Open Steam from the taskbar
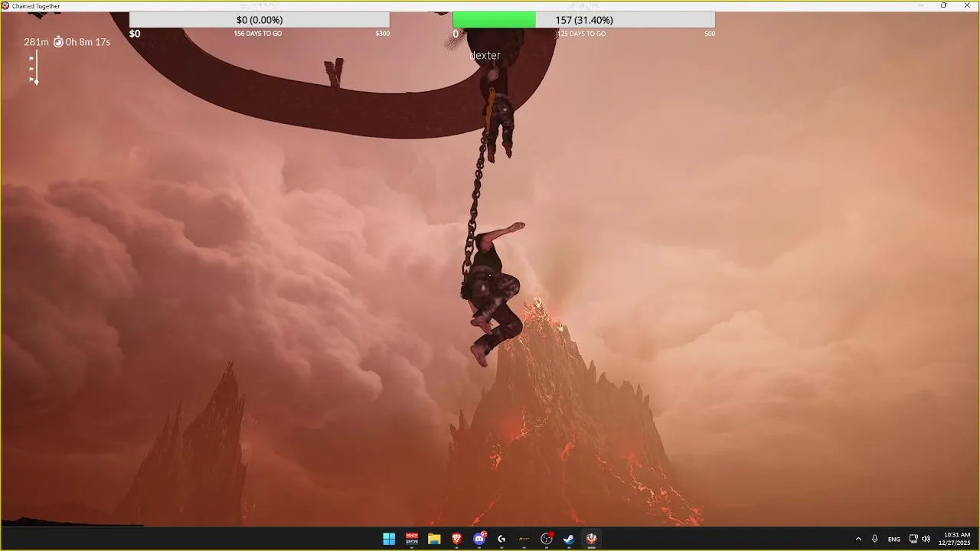The width and height of the screenshot is (980, 551). [569, 539]
